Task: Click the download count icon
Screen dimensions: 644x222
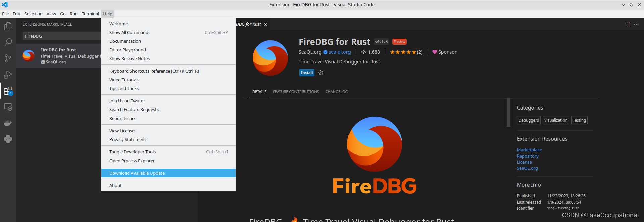Action: [x=363, y=52]
